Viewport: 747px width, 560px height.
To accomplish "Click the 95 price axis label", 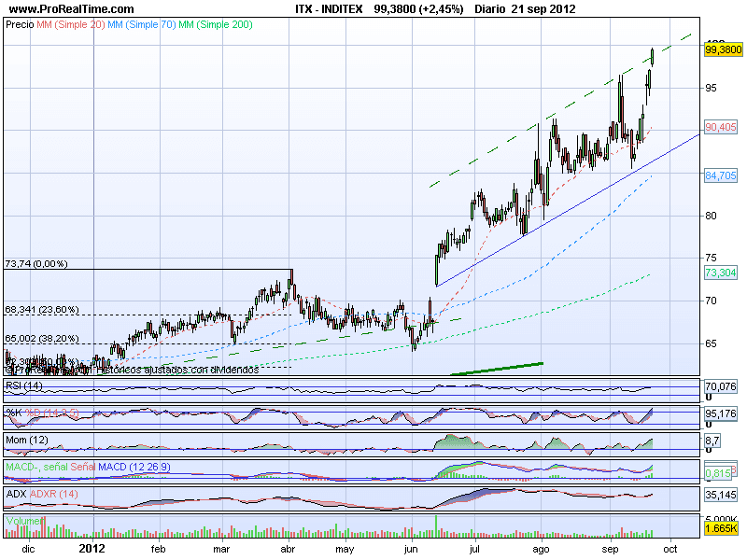I will 711,88.
